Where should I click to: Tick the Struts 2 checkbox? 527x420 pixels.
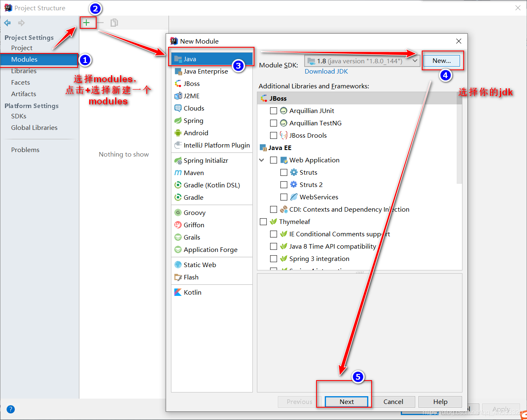(x=284, y=185)
